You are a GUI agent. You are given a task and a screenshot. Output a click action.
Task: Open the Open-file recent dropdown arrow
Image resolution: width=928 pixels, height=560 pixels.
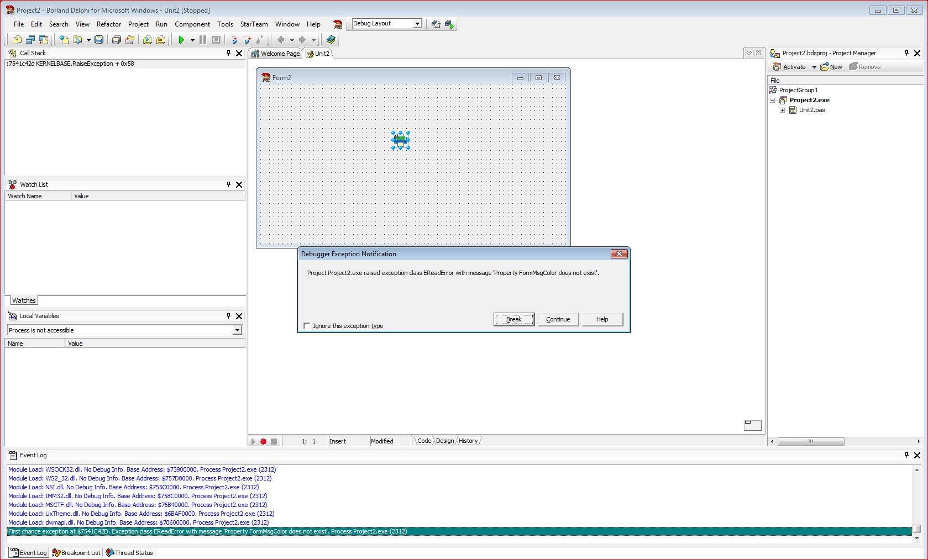(x=88, y=40)
